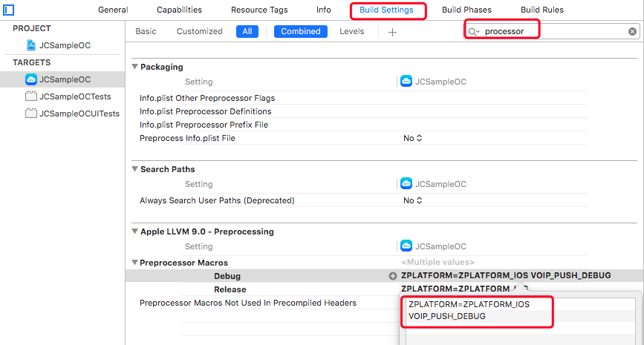Select the JCSampleOCTests target
The image size is (644, 345).
75,96
